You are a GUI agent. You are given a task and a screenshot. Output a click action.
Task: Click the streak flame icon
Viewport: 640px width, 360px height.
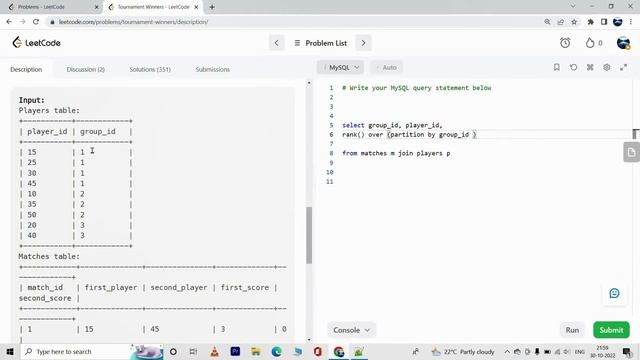[x=590, y=43]
